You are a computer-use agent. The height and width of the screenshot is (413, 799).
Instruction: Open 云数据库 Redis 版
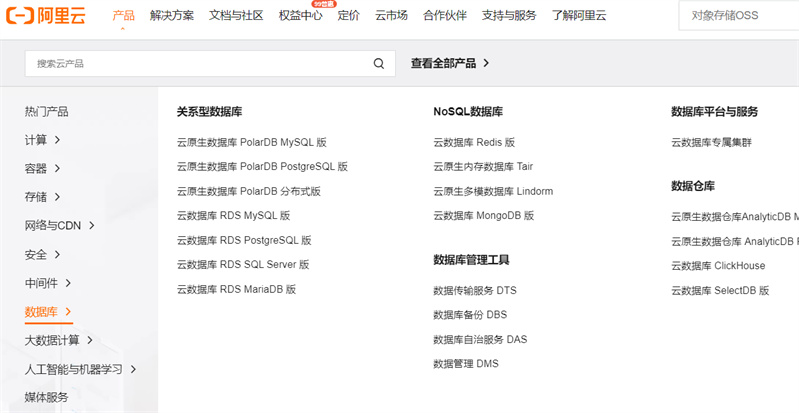click(474, 142)
